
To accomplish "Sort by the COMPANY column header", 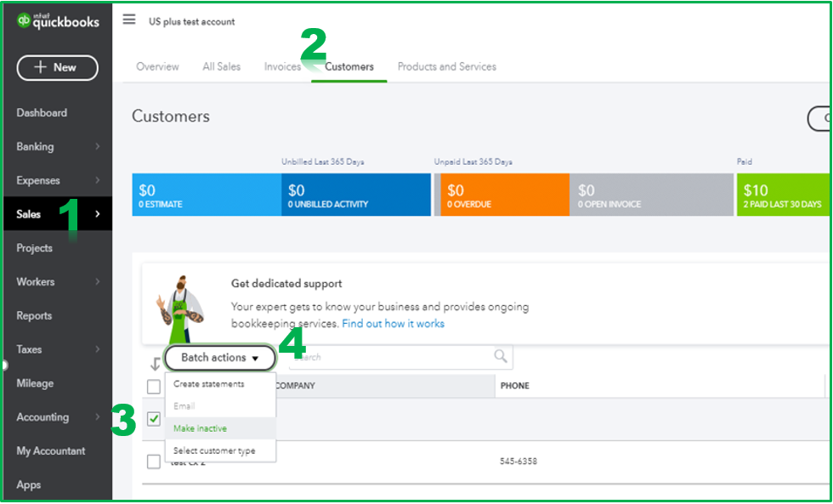I will [296, 386].
